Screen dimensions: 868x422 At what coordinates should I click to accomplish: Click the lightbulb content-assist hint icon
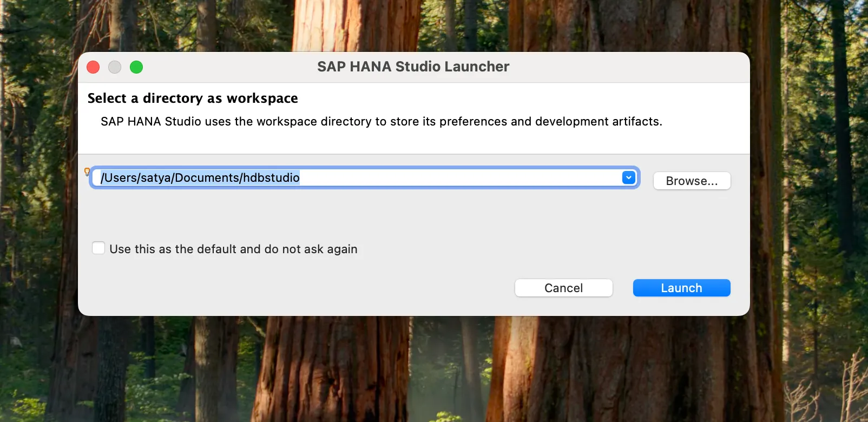(87, 172)
